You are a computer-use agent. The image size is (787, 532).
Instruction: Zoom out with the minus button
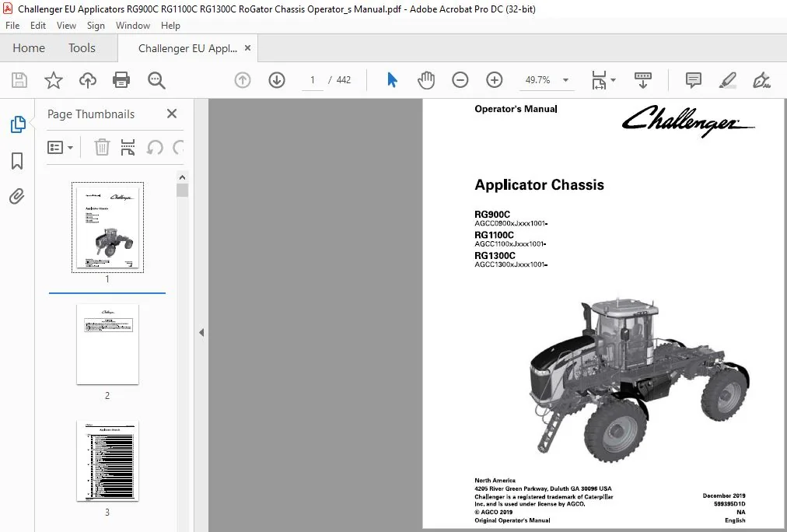460,80
